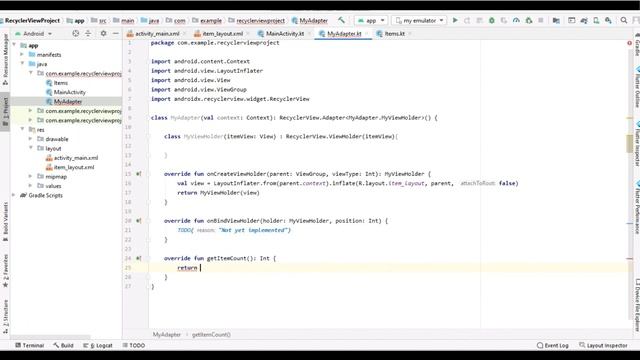
Task: Open the SDK Manager icon in toolbar
Action: click(x=609, y=20)
